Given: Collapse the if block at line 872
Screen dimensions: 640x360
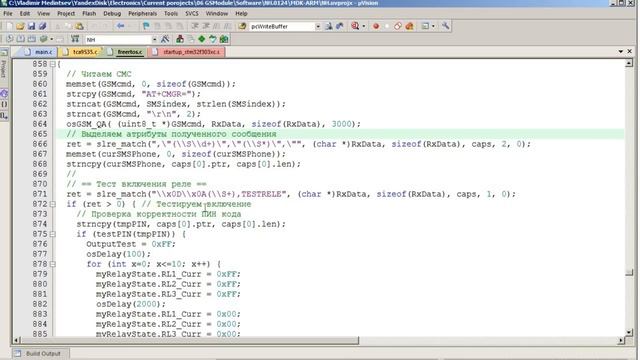Looking at the screenshot, I should point(53,204).
